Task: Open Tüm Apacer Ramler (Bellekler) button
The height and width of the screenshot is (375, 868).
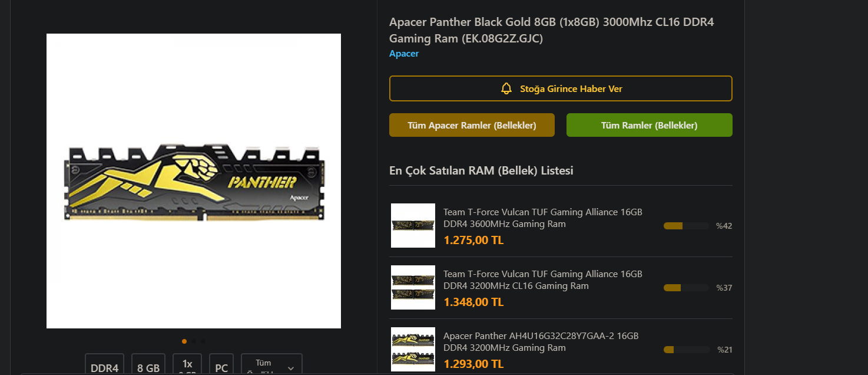Action: pyautogui.click(x=472, y=125)
